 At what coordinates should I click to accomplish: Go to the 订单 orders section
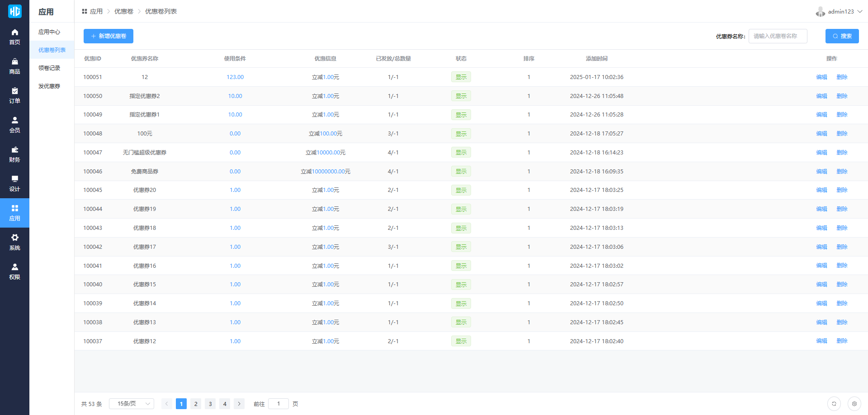14,95
